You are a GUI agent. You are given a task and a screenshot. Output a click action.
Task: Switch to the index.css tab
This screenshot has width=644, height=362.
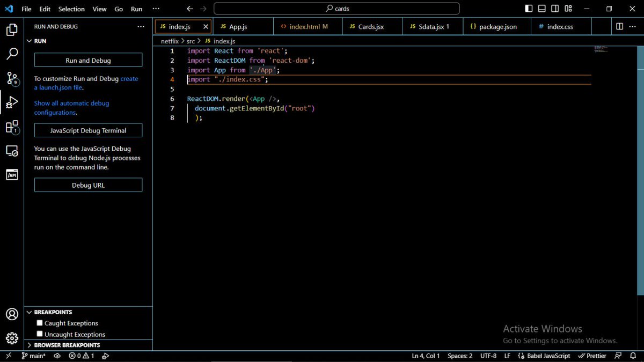561,26
